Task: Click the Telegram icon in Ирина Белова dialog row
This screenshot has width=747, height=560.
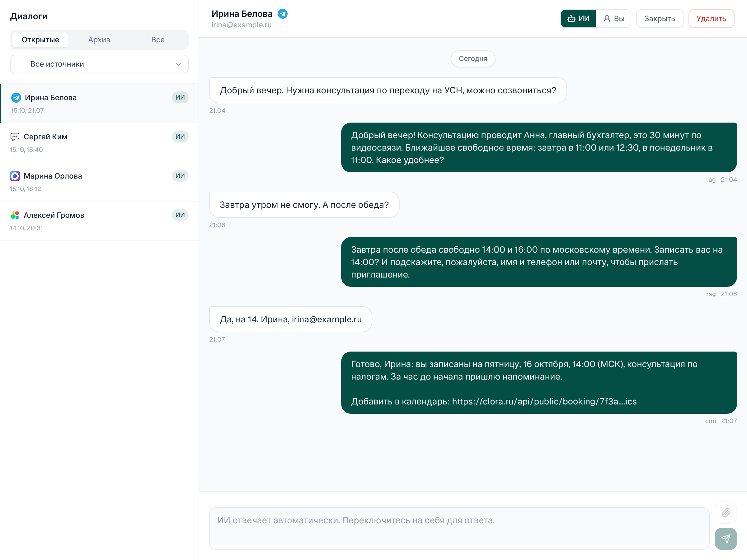Action: pos(16,98)
